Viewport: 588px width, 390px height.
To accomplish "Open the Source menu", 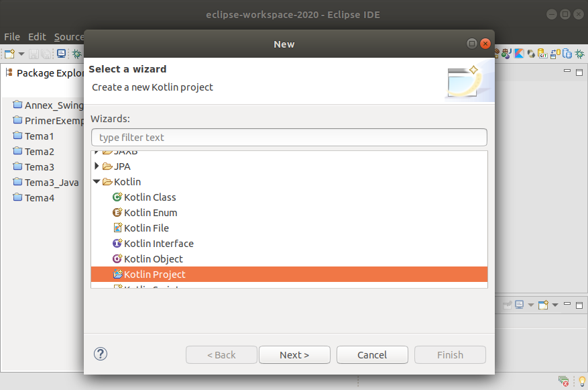I will click(x=69, y=37).
